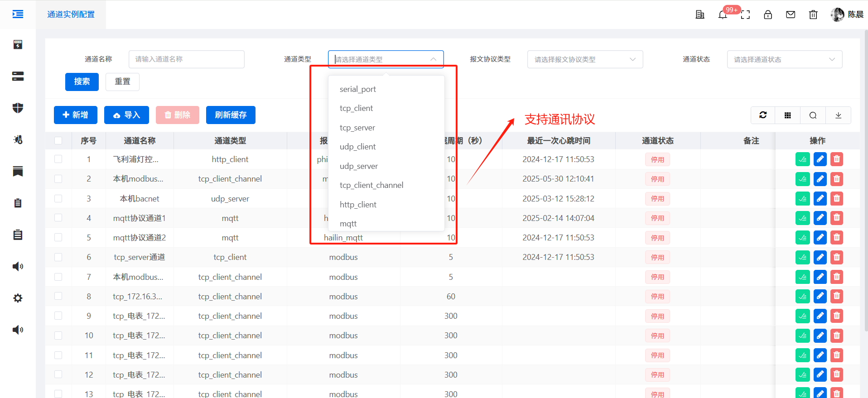The height and width of the screenshot is (398, 868).
Task: Click the 通道名称 input field
Action: coord(186,59)
